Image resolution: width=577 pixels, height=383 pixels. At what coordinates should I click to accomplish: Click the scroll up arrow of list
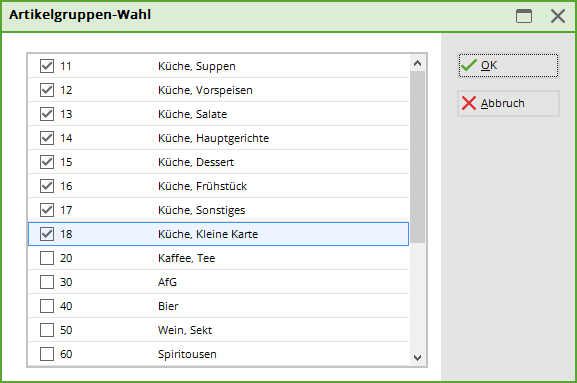pyautogui.click(x=417, y=63)
